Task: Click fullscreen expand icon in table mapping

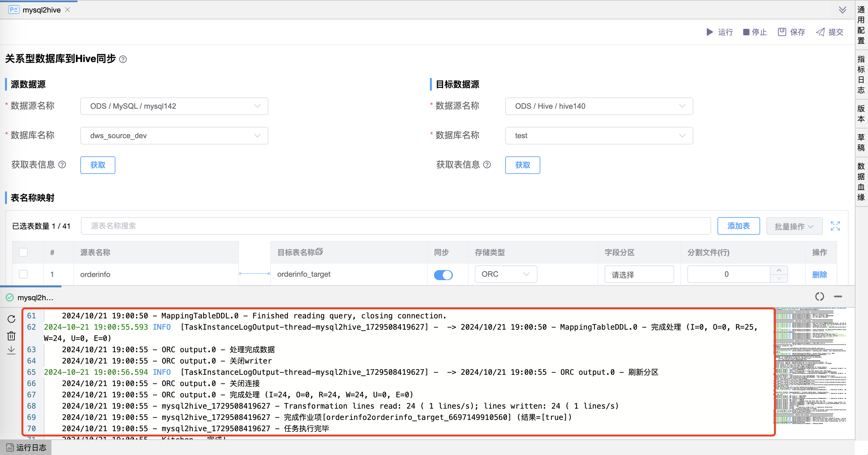Action: (835, 226)
